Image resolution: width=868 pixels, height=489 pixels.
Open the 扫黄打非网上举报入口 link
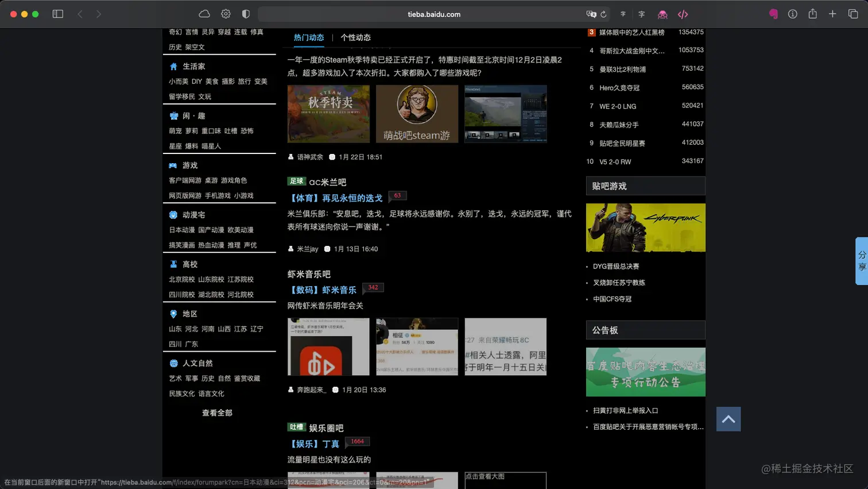[626, 410]
